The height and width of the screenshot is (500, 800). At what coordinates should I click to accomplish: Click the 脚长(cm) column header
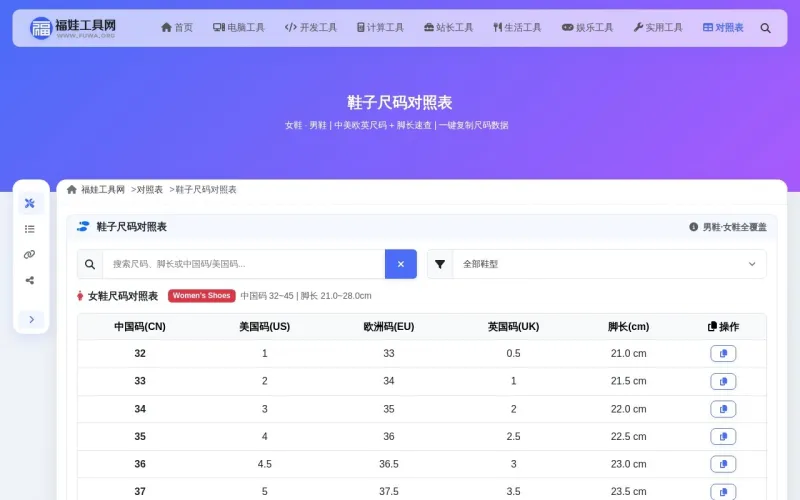629,327
